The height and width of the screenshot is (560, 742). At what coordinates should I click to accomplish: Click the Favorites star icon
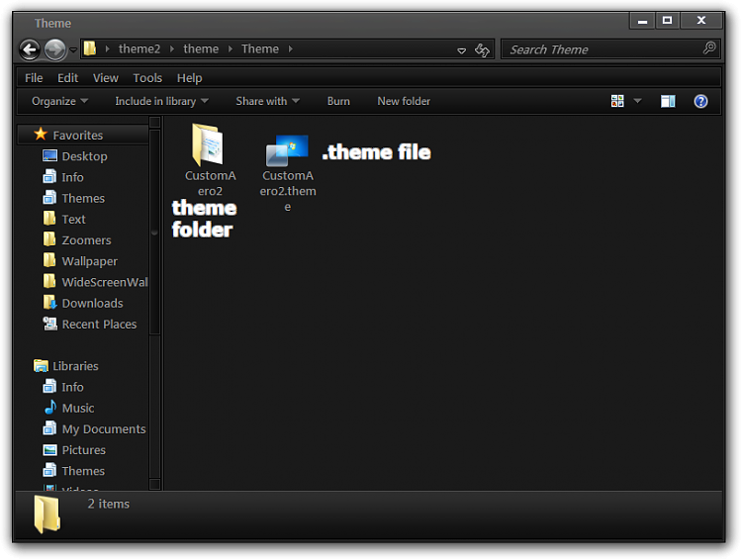pos(41,135)
